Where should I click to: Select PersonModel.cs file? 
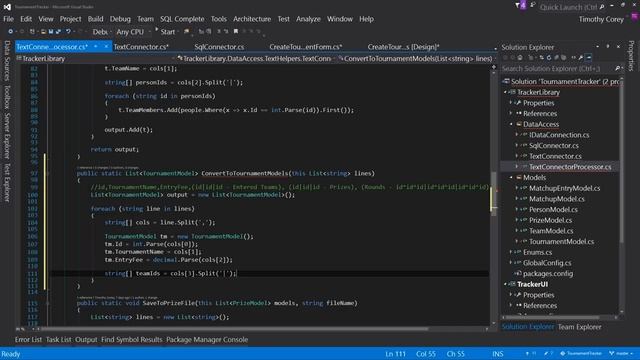point(553,209)
